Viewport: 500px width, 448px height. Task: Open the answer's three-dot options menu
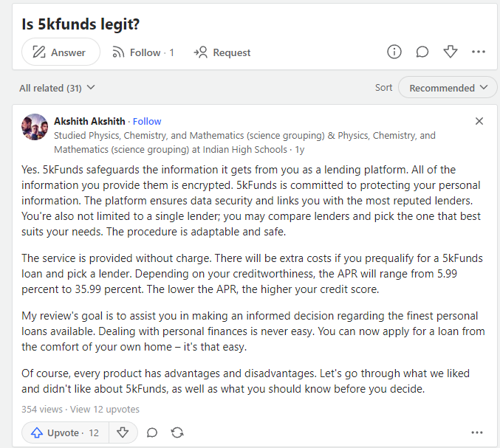tap(479, 433)
